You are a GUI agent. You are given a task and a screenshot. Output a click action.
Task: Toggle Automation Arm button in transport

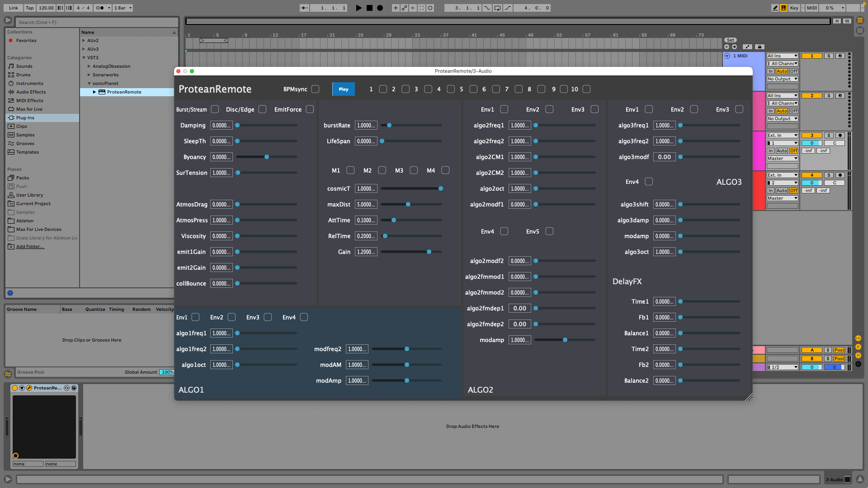(404, 8)
